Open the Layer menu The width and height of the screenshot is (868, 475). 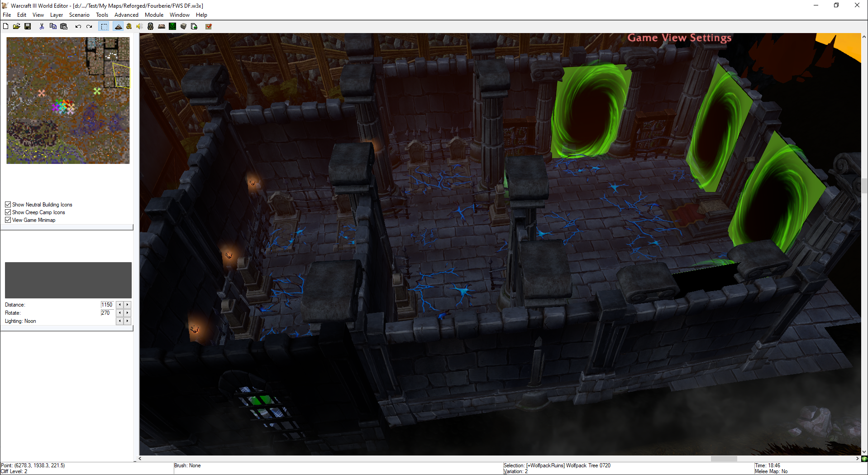pyautogui.click(x=57, y=15)
